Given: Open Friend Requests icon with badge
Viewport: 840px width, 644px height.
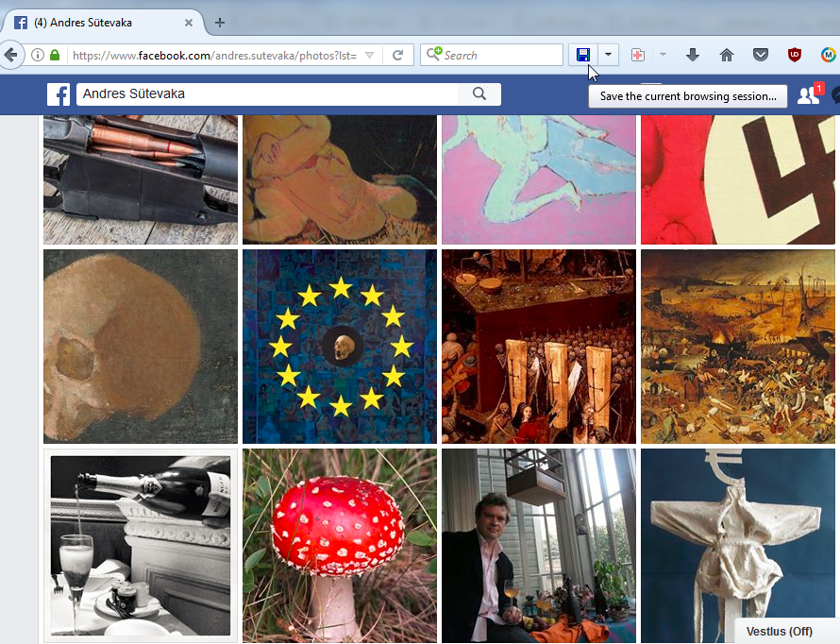Looking at the screenshot, I should 808,94.
